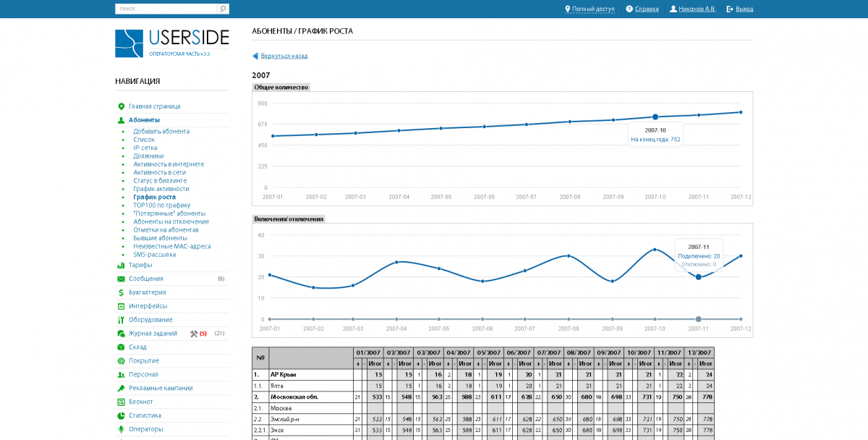Open the Справка help link
Image resolution: width=868 pixels, height=440 pixels.
[647, 9]
